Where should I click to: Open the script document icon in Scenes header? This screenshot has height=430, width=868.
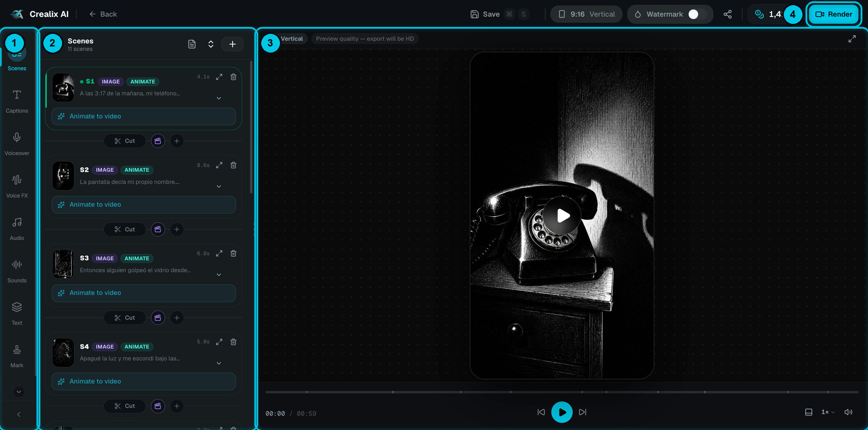coord(192,44)
